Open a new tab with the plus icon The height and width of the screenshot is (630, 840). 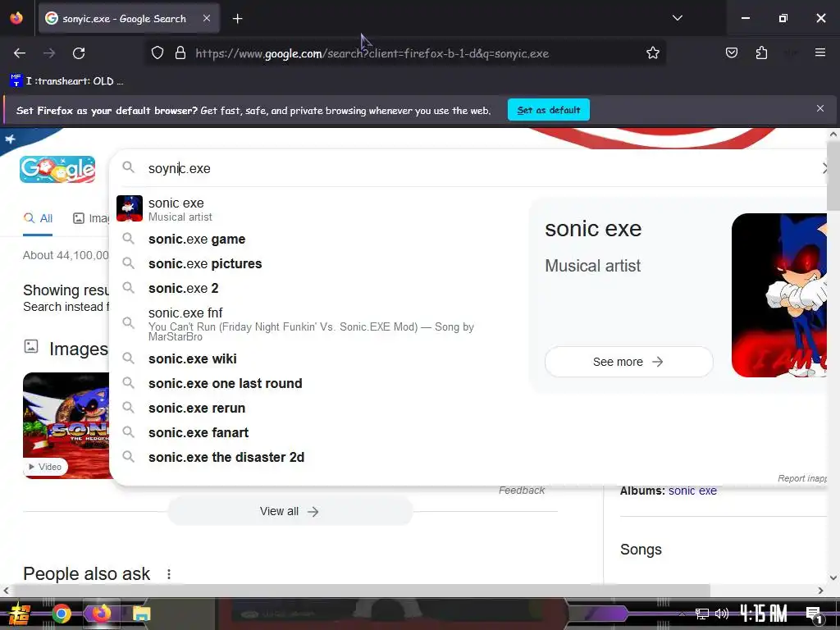pyautogui.click(x=237, y=19)
